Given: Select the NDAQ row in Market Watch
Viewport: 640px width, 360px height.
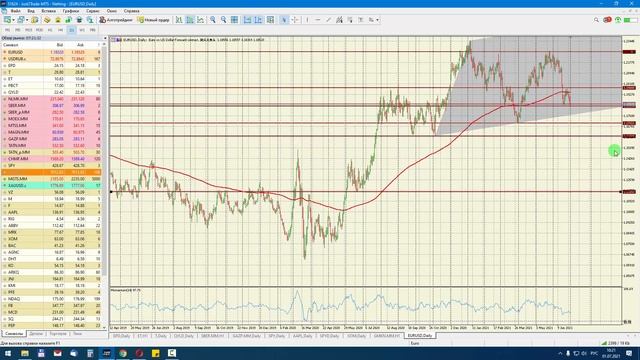Looking at the screenshot, I should pos(52,299).
